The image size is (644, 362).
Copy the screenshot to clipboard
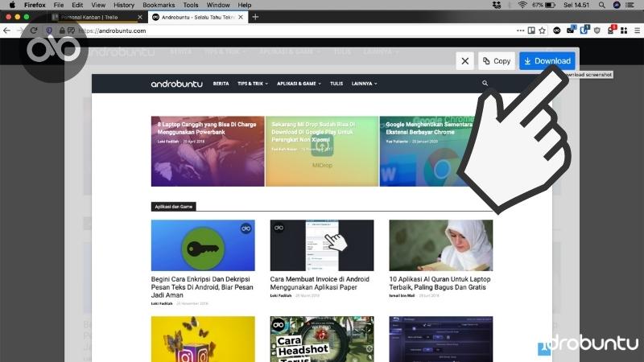coord(497,61)
